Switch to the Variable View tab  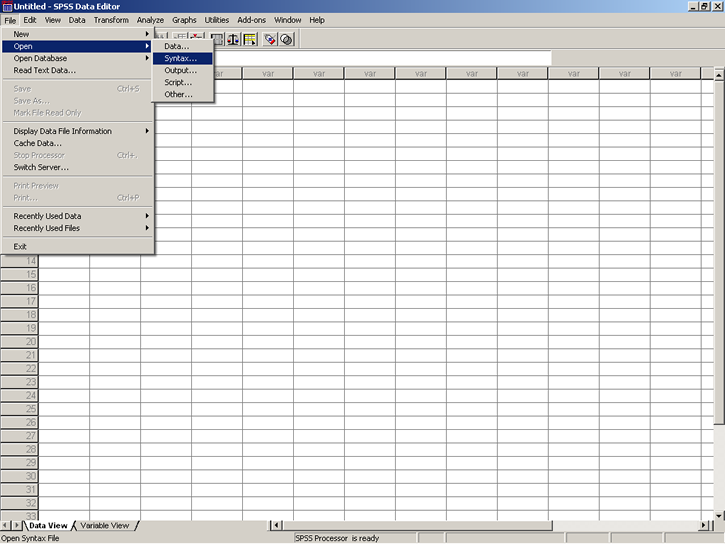tap(105, 526)
